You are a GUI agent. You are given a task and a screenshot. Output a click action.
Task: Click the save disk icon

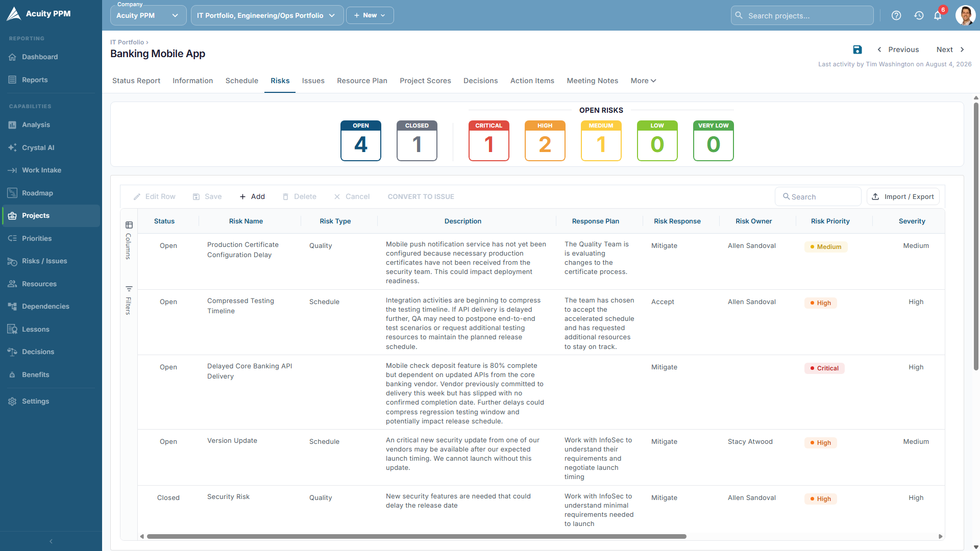coord(857,49)
